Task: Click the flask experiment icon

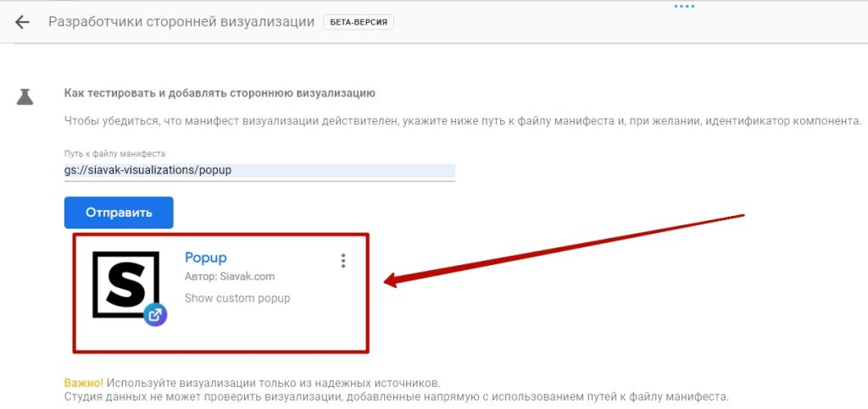Action: click(25, 97)
